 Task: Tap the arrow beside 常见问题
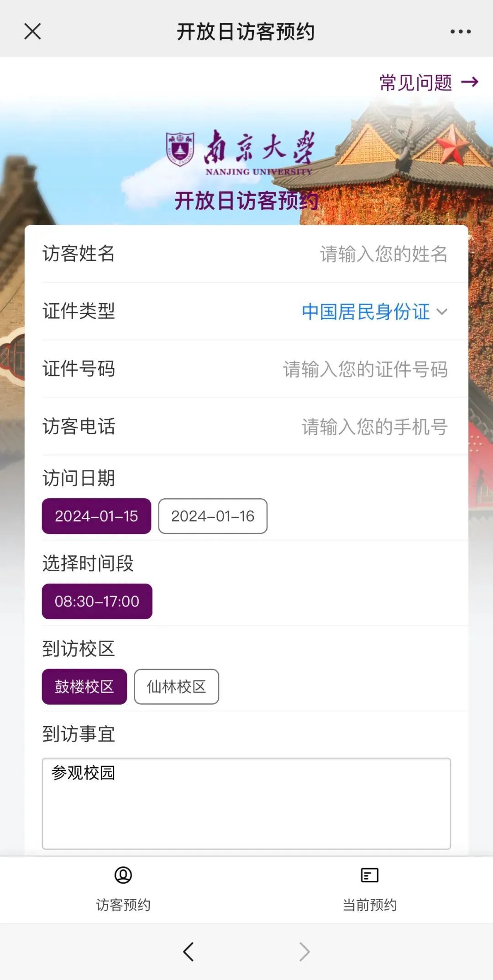(470, 82)
